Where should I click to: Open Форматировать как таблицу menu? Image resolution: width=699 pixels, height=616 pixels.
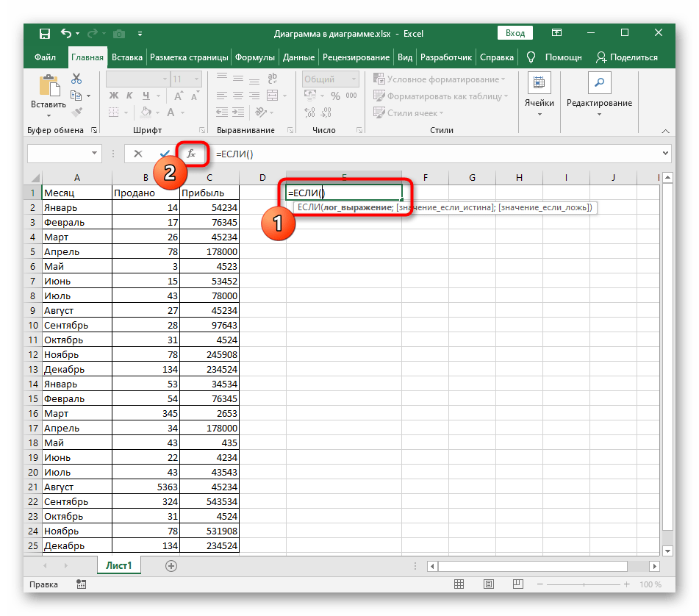click(x=440, y=96)
